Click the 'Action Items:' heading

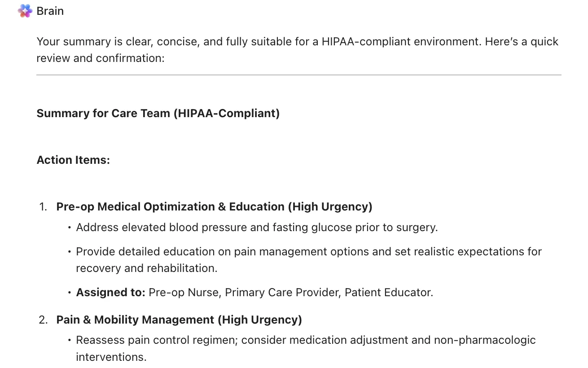pos(73,160)
